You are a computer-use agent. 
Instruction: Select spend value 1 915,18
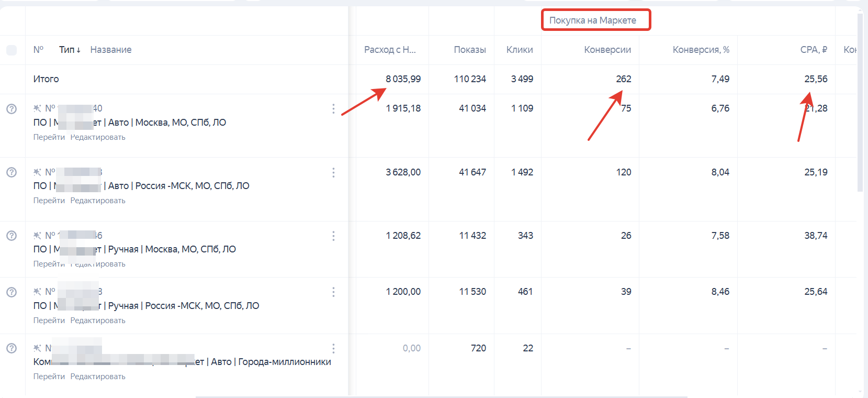pyautogui.click(x=403, y=108)
